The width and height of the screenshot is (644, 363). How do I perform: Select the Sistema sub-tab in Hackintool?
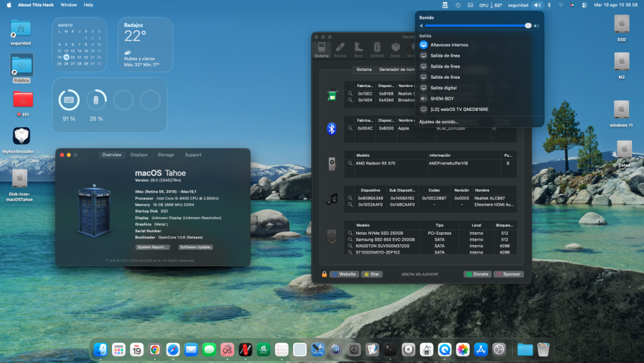[364, 70]
